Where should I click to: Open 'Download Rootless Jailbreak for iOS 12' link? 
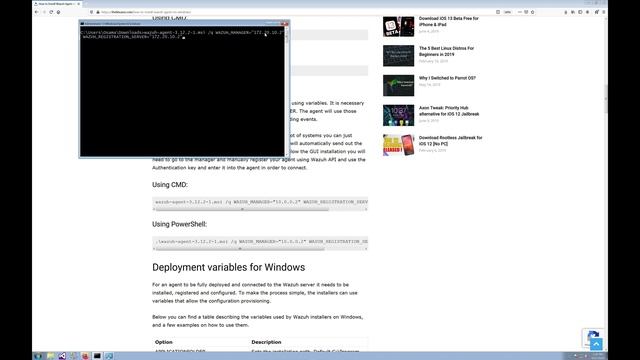[x=450, y=140]
